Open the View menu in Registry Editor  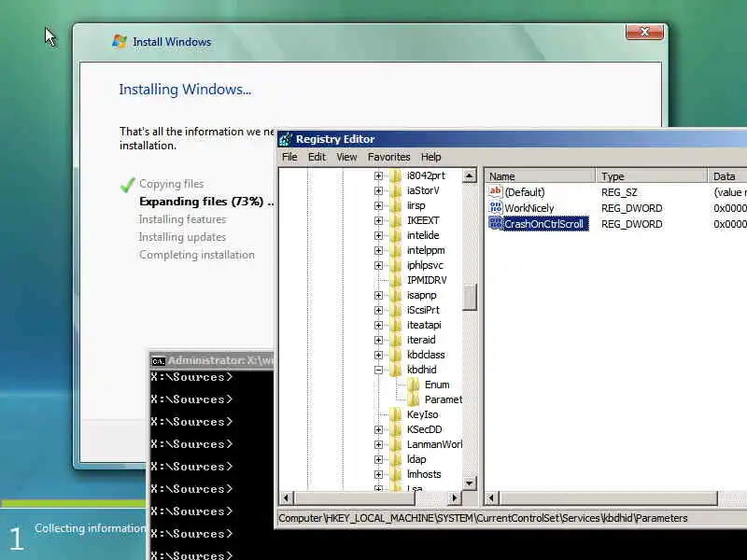(x=346, y=157)
